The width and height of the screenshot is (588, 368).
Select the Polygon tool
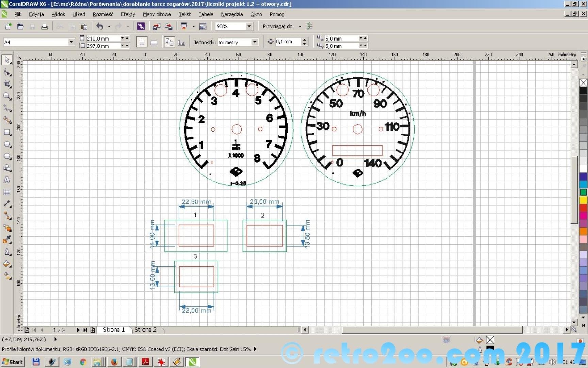7,156
